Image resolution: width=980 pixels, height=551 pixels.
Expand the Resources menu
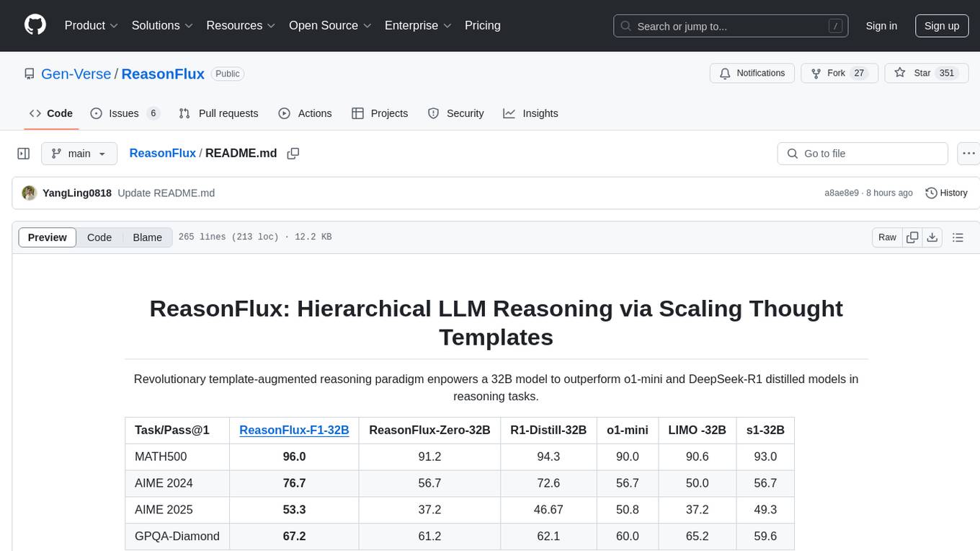241,25
